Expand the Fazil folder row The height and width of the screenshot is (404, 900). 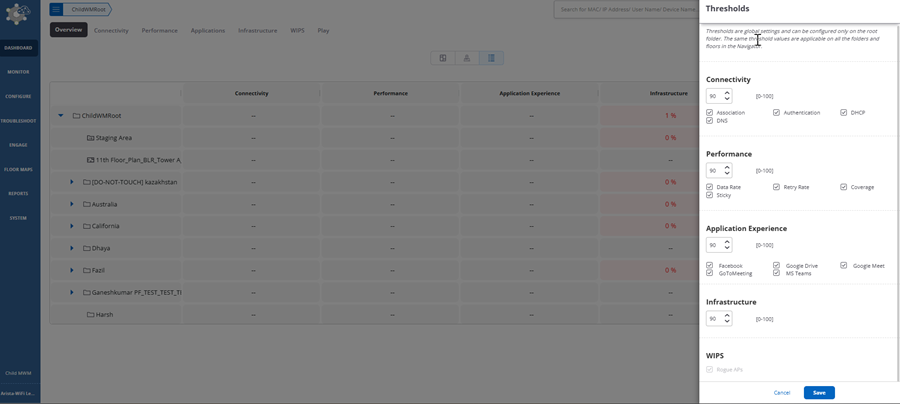pyautogui.click(x=72, y=270)
